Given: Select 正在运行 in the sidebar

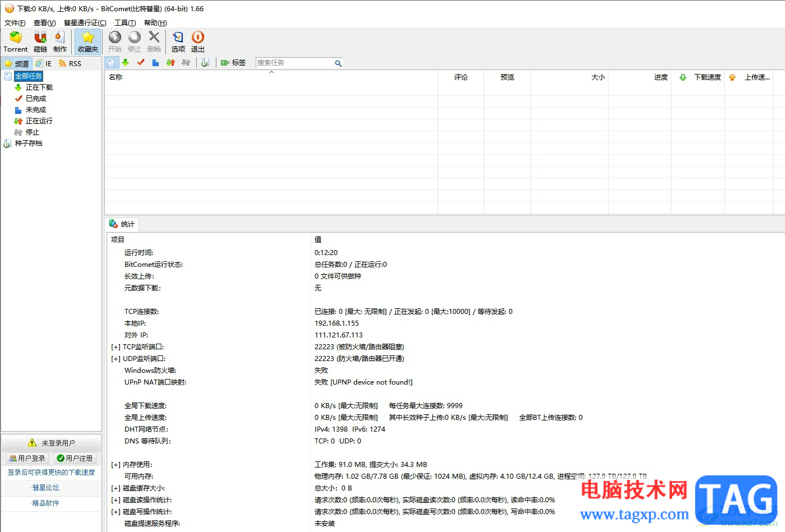Looking at the screenshot, I should point(39,121).
